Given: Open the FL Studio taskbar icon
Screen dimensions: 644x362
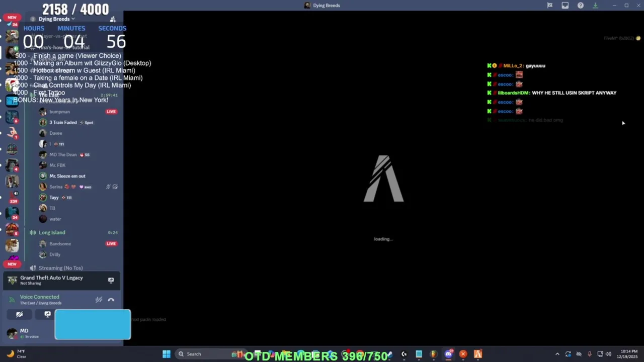Looking at the screenshot, I should pyautogui.click(x=433, y=354).
